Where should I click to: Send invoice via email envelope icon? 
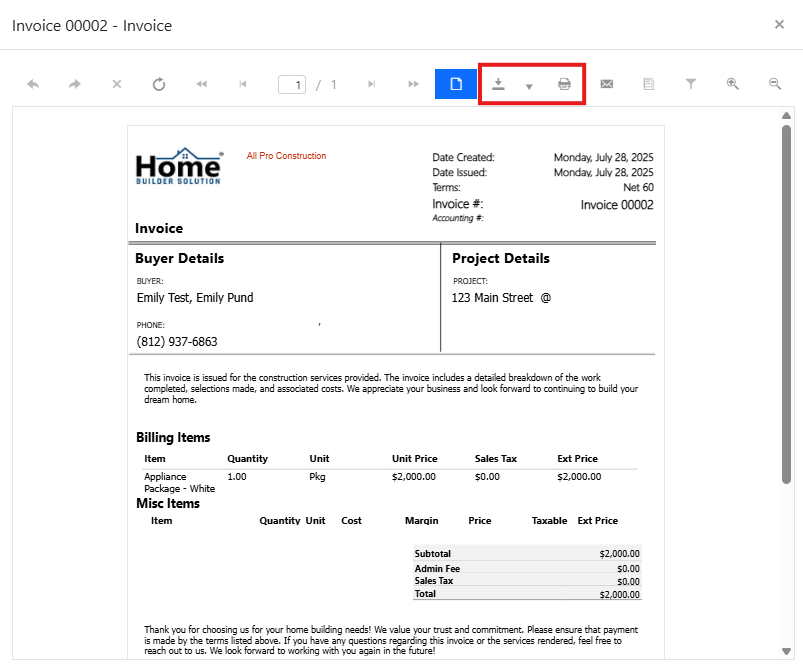[607, 84]
